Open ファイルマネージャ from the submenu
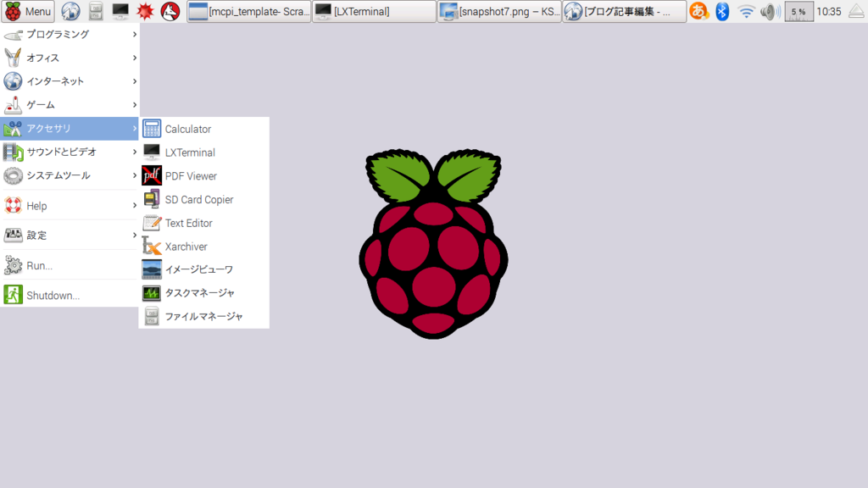 203,317
